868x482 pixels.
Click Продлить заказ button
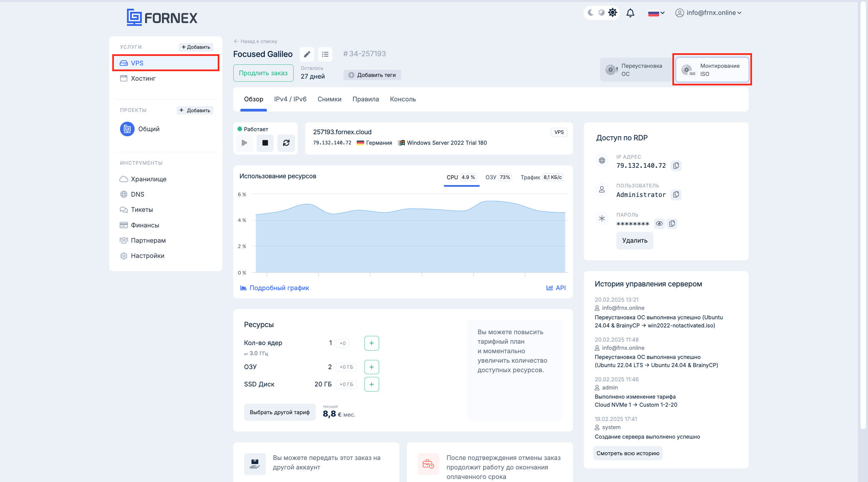click(263, 73)
